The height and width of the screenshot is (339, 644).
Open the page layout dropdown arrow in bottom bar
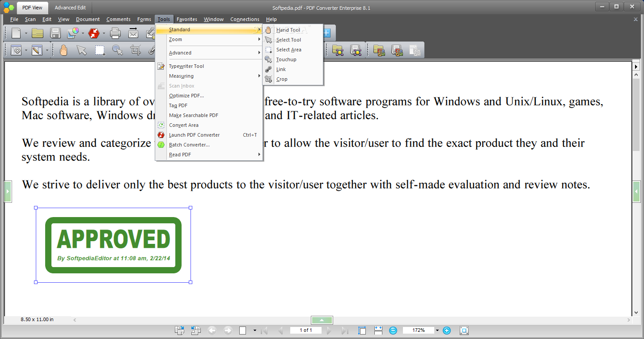point(255,331)
